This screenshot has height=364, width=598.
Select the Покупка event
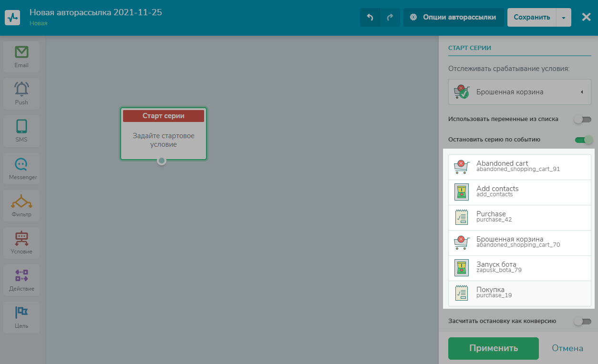coord(520,293)
